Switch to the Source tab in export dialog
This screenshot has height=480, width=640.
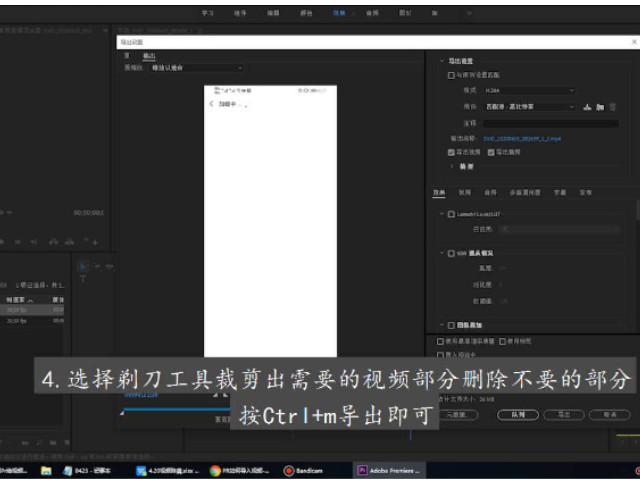pyautogui.click(x=127, y=56)
